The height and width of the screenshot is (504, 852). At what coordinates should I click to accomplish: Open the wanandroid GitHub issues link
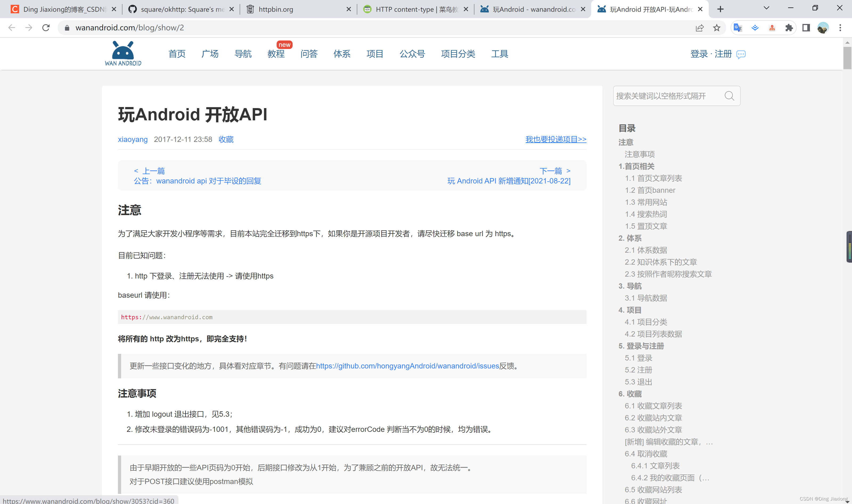407,366
